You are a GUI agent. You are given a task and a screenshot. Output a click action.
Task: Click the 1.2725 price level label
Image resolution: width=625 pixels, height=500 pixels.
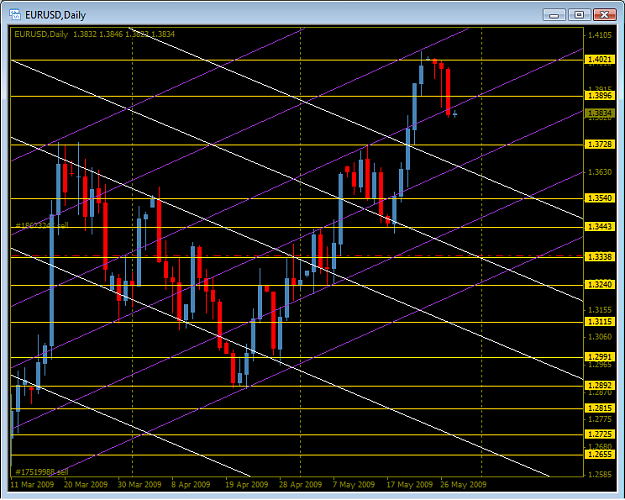pyautogui.click(x=599, y=434)
